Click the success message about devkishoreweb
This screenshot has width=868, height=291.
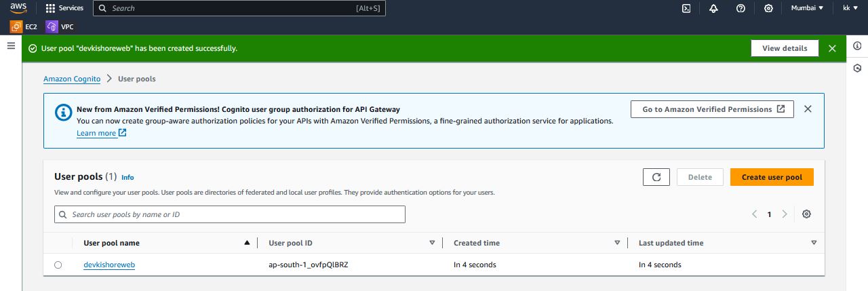click(x=139, y=48)
